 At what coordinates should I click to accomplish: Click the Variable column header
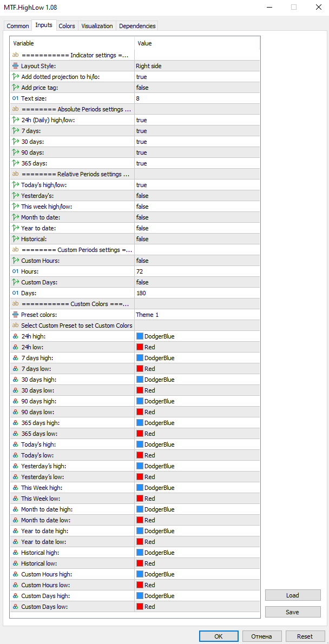[x=72, y=43]
